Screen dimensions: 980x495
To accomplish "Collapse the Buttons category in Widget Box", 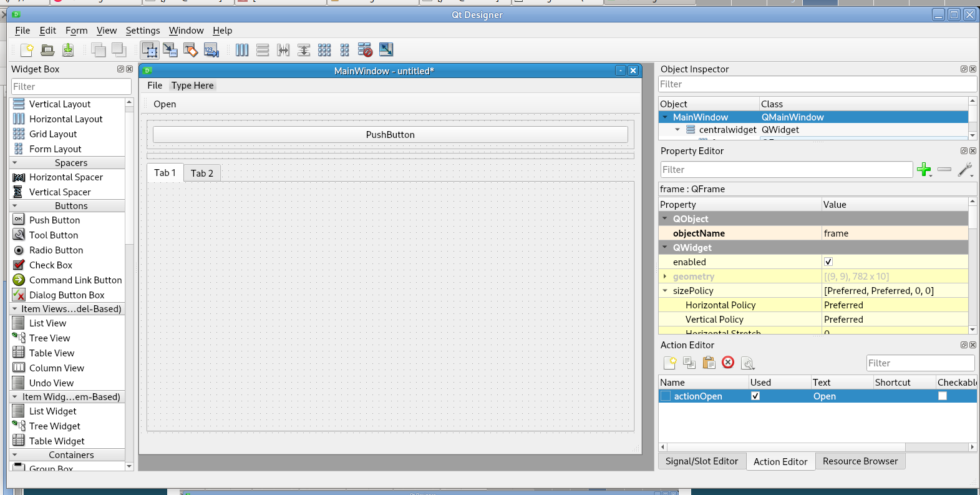I will 15,206.
